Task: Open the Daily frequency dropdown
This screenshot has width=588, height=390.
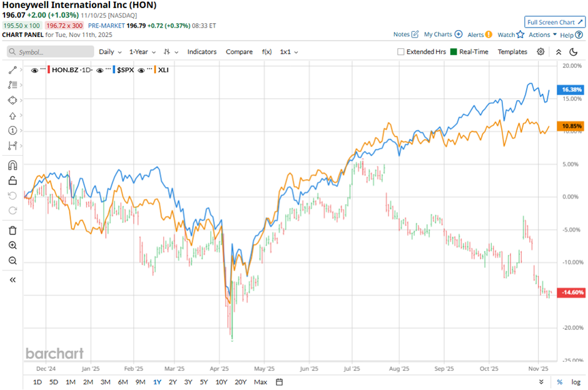Action: pyautogui.click(x=110, y=52)
